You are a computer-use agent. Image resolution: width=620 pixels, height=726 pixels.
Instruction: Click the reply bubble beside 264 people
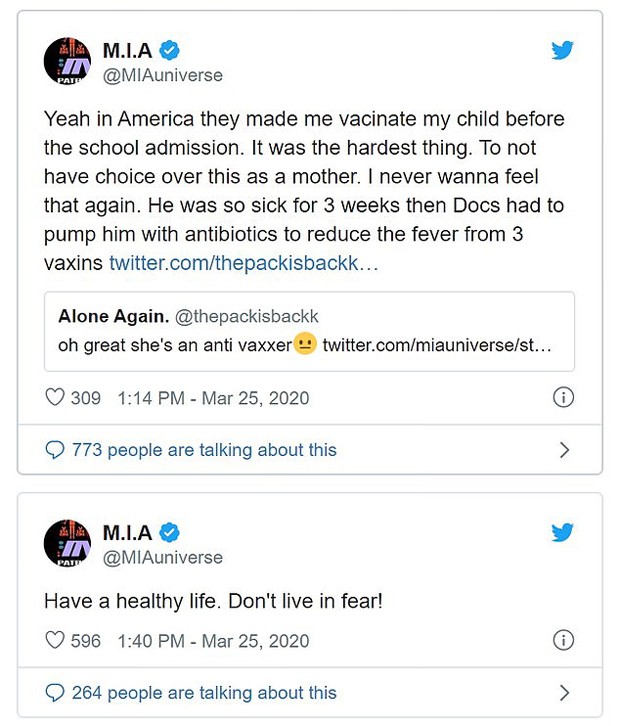pos(55,693)
